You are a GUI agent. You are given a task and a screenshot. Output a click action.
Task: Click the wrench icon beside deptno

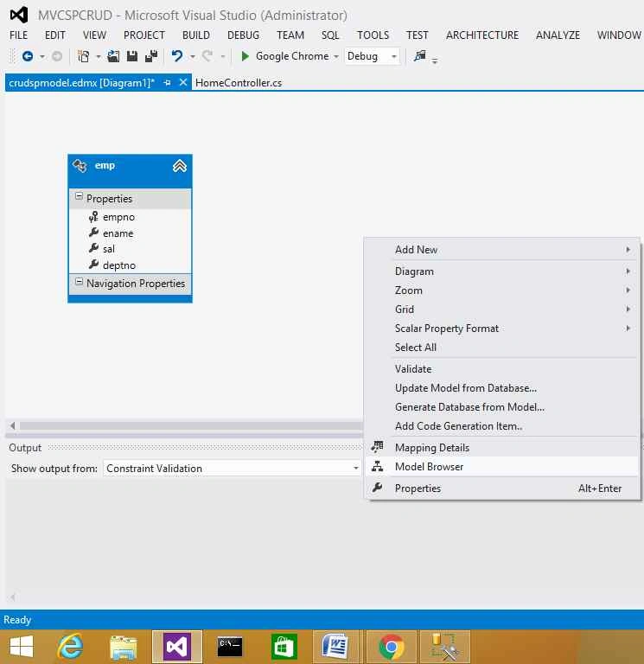pos(93,265)
